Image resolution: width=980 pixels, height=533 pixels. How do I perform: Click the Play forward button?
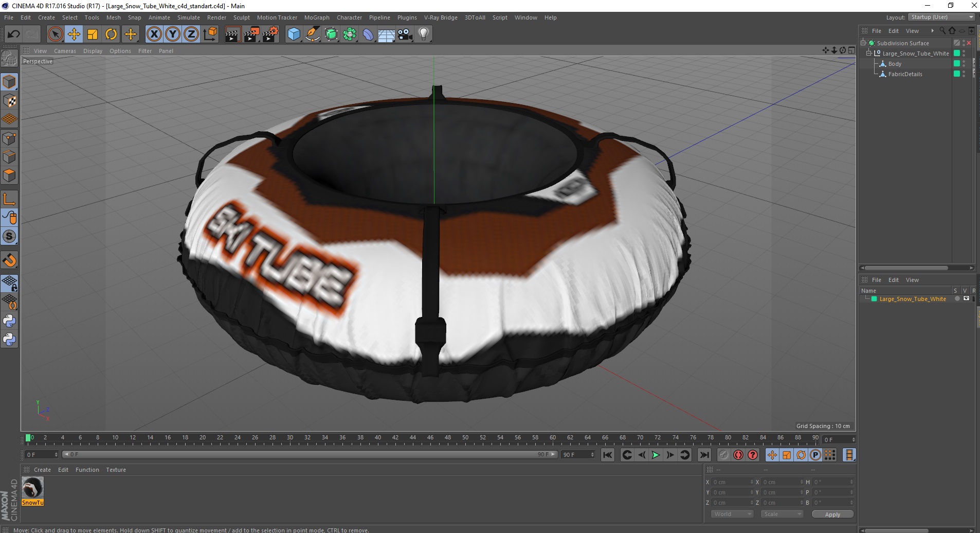(656, 455)
